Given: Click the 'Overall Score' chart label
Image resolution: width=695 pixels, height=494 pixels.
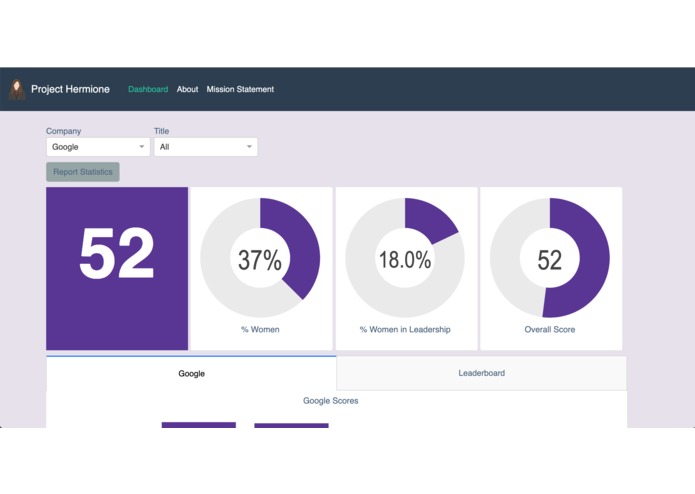Looking at the screenshot, I should point(550,329).
